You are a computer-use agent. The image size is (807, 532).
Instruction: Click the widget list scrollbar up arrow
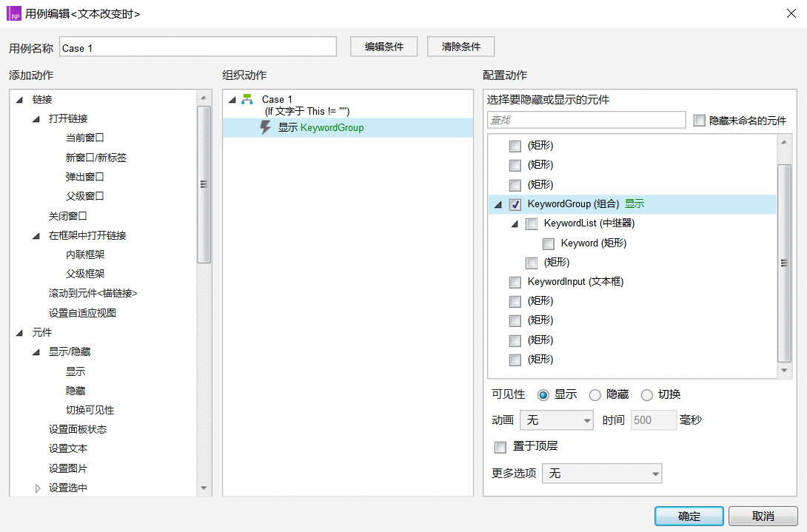(x=784, y=142)
